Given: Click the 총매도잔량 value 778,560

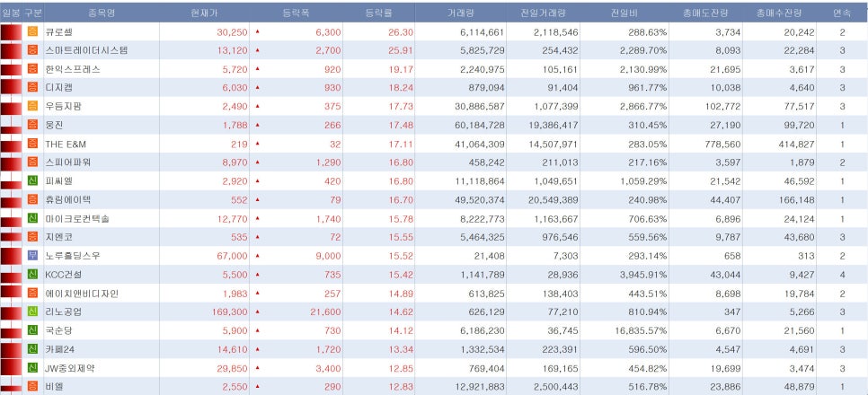Looking at the screenshot, I should pos(723,144).
